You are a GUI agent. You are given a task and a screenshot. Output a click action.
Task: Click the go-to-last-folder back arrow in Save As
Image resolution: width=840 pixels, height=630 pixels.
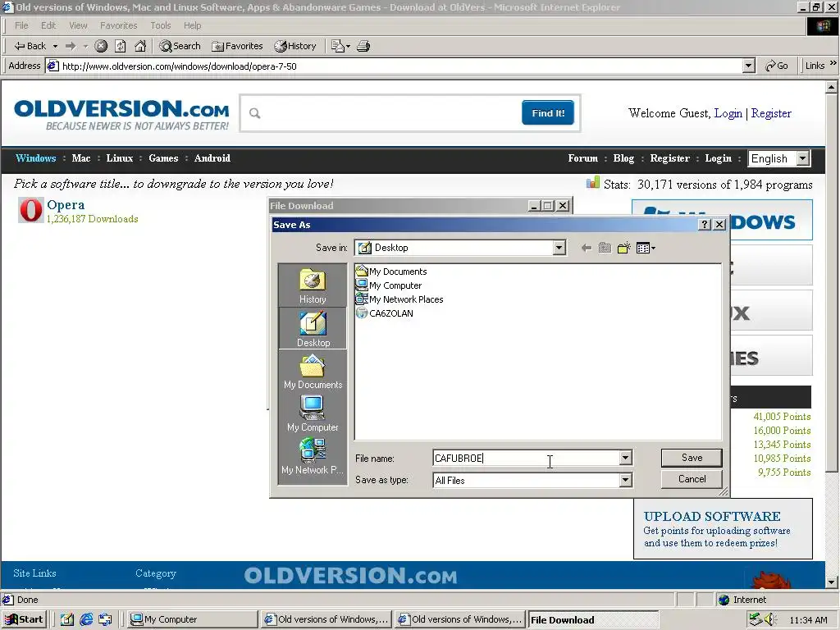[x=586, y=248]
